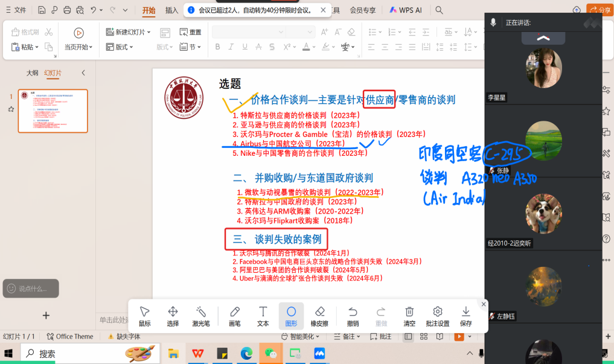Click the 分享 share button

pos(600,10)
